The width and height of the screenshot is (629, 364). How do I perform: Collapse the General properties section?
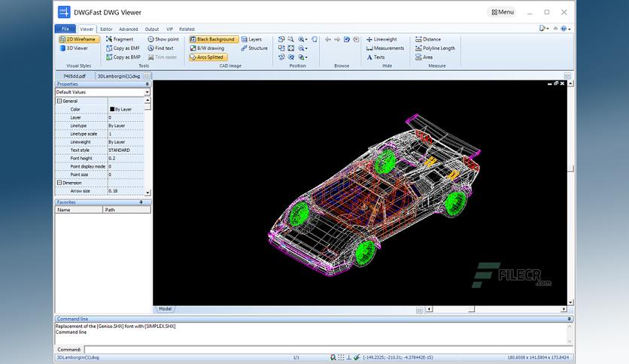[x=59, y=102]
